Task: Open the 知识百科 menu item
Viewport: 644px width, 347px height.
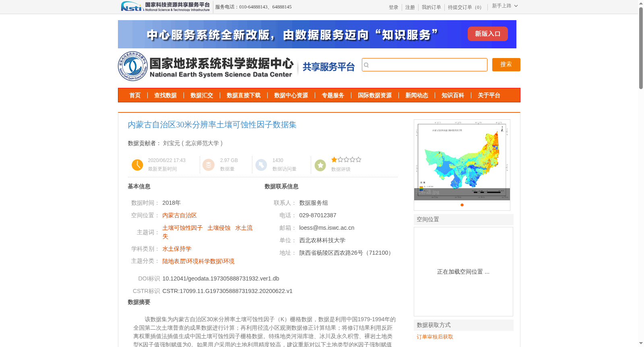Action: point(453,96)
